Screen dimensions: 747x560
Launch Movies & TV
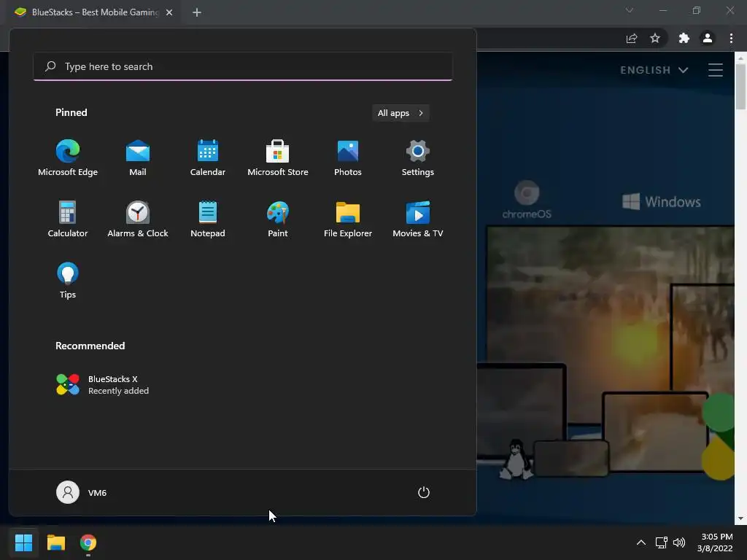[x=418, y=219]
